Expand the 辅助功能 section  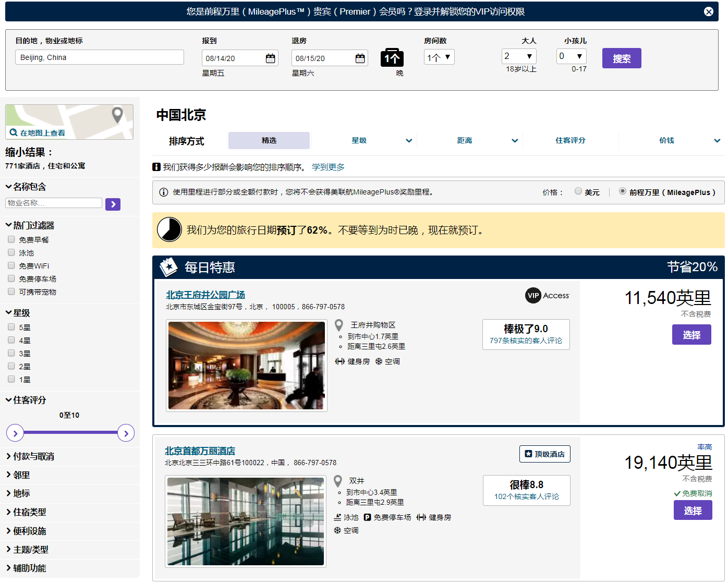point(26,568)
